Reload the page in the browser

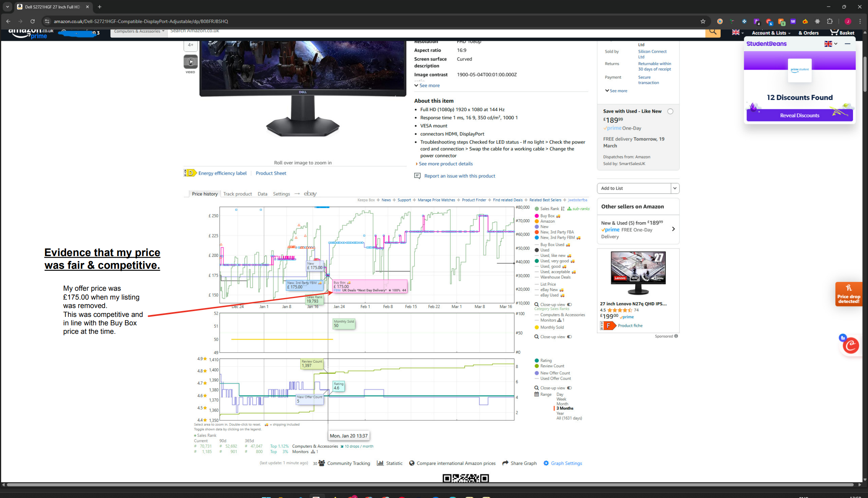(33, 22)
